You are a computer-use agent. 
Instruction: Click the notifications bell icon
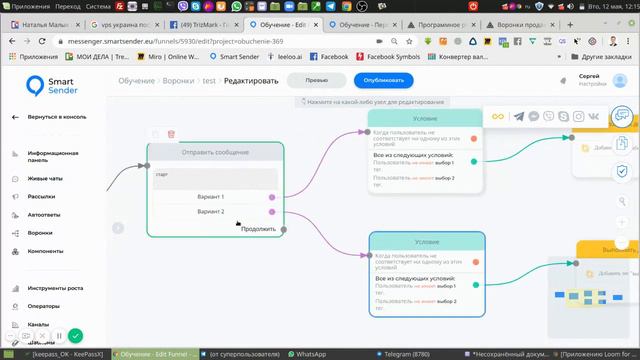click(563, 81)
